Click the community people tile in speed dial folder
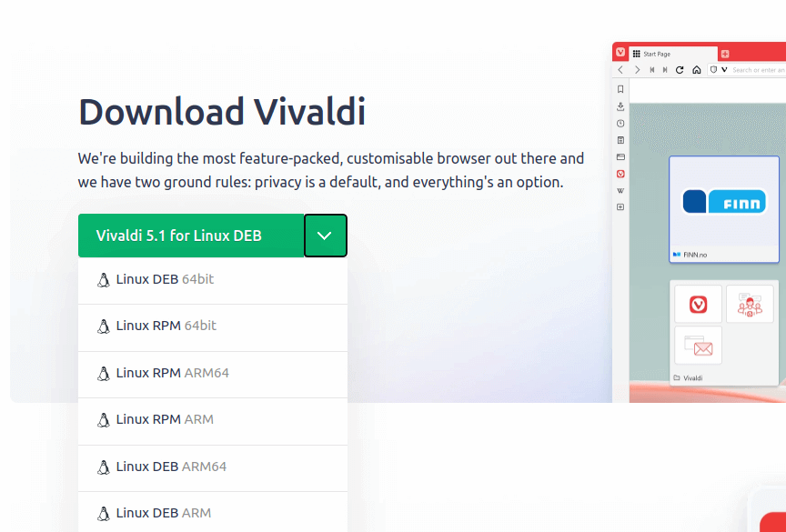Viewport: 786px width, 532px height. pos(750,304)
